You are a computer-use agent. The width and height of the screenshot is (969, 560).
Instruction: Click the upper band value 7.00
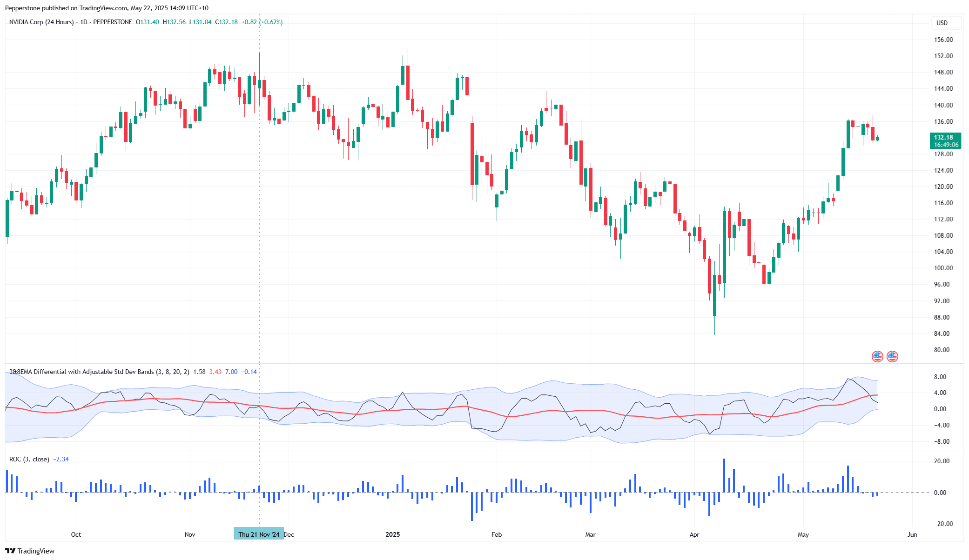(231, 372)
